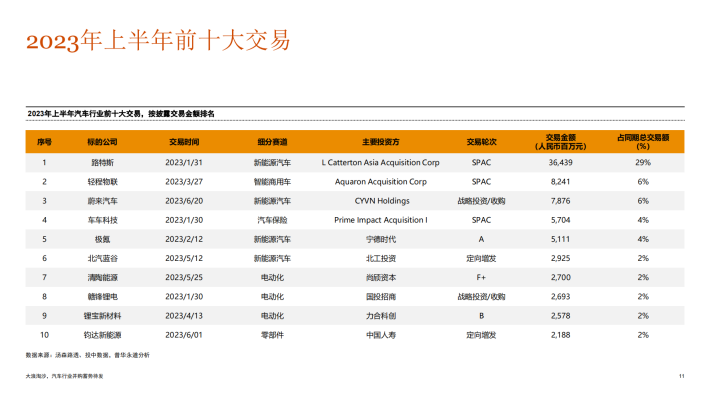Select the 序号 column header

[x=44, y=142]
